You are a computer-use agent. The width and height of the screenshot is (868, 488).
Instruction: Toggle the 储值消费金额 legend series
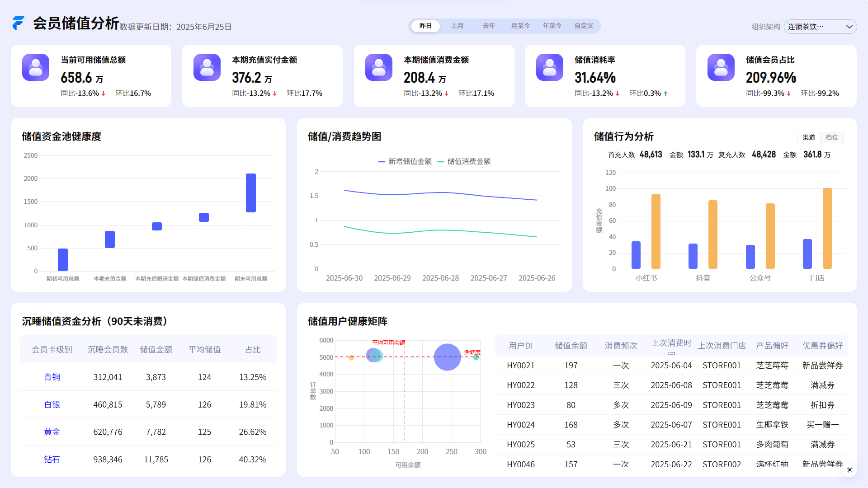(x=464, y=161)
